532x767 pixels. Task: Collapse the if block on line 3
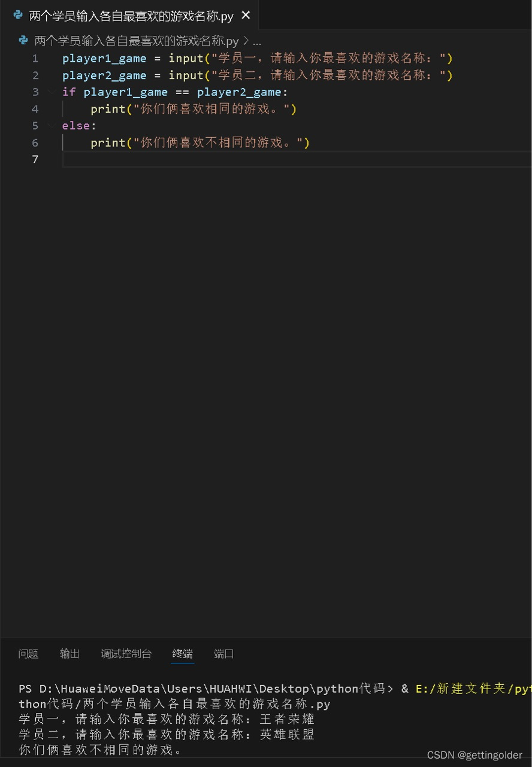(52, 92)
